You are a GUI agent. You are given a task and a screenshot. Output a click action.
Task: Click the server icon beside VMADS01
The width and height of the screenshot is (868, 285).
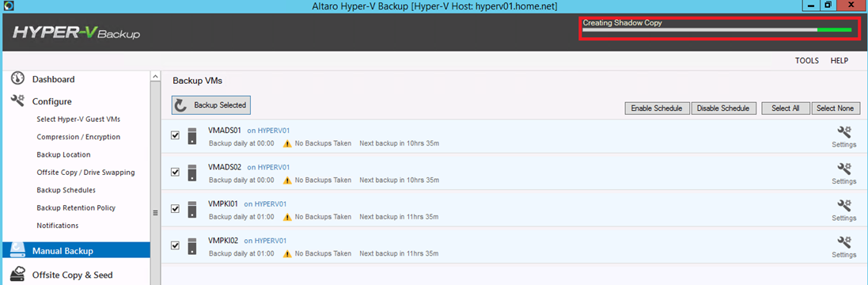[x=192, y=136]
